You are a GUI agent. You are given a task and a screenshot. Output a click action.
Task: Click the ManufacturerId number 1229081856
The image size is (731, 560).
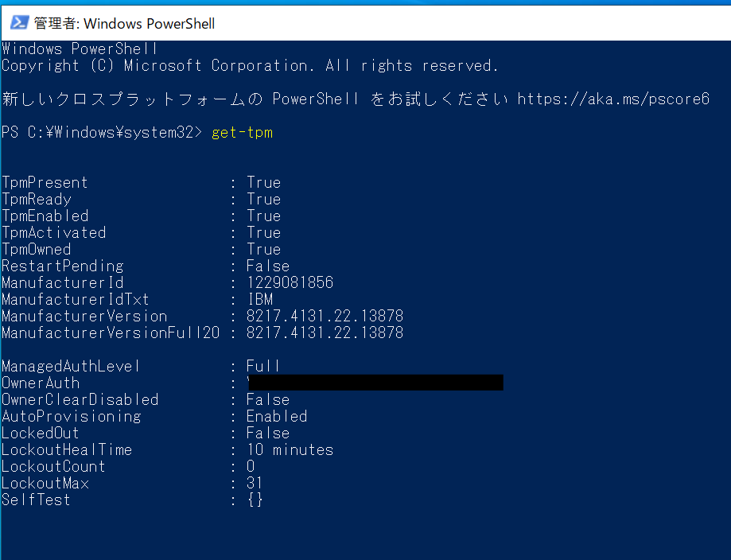tap(290, 282)
